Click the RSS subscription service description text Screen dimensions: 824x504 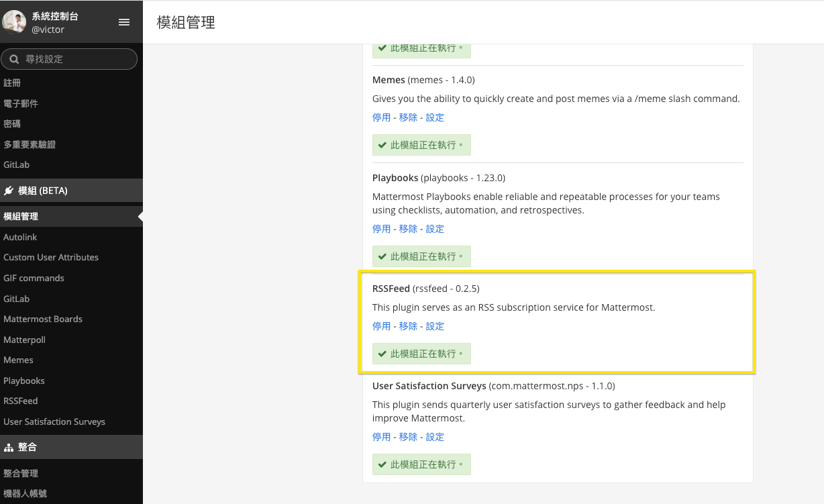point(513,307)
